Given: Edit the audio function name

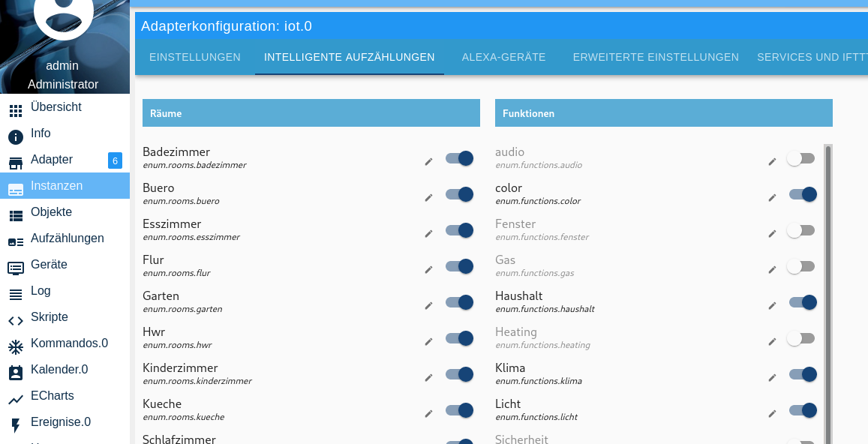Looking at the screenshot, I should [772, 162].
